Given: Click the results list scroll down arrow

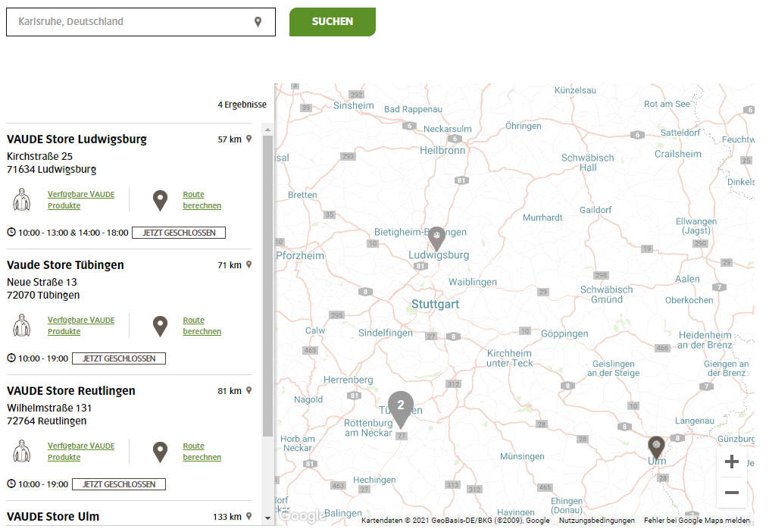Looking at the screenshot, I should [x=267, y=518].
